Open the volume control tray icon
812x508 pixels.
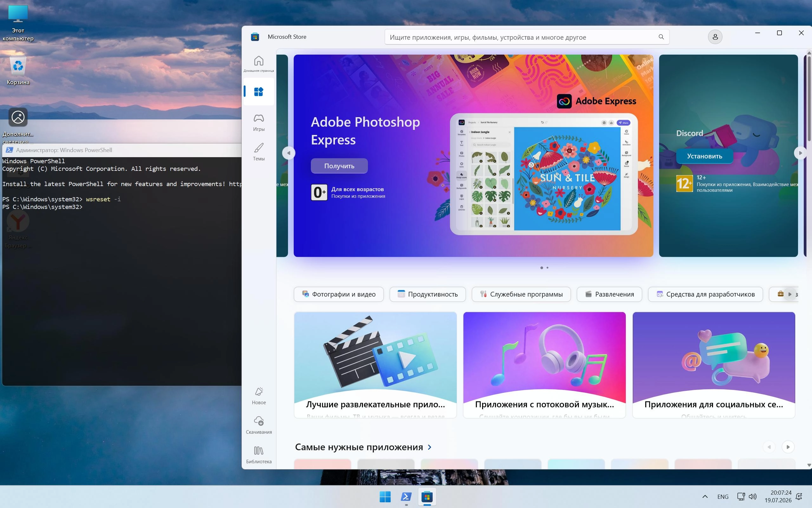753,497
